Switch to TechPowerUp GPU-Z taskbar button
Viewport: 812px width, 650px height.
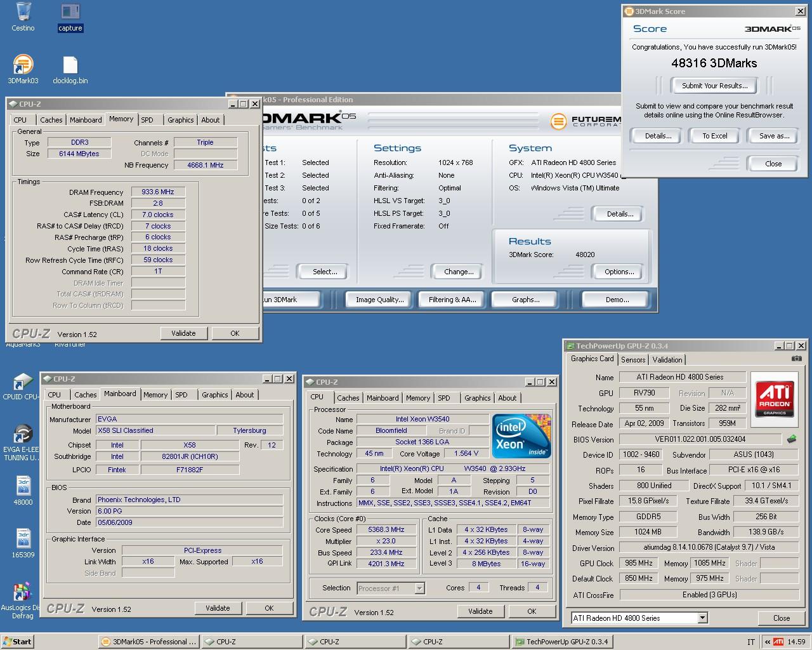tap(562, 642)
